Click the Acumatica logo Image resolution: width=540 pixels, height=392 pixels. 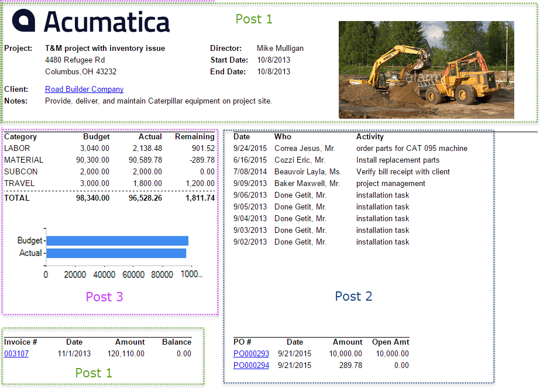point(91,22)
